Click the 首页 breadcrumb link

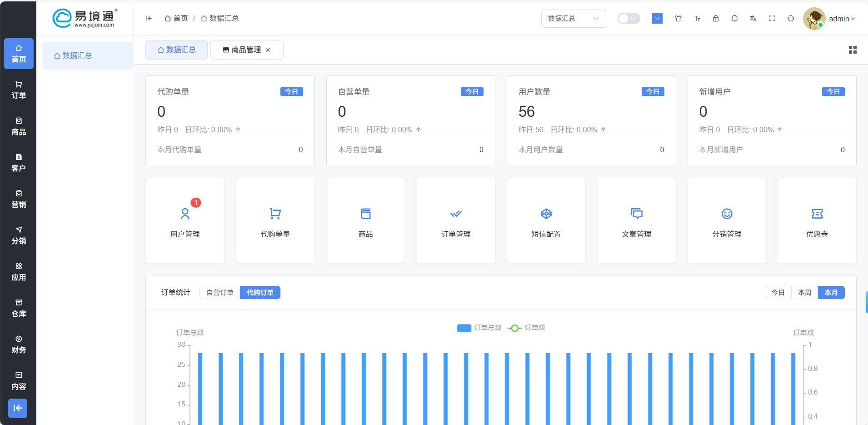coord(176,18)
